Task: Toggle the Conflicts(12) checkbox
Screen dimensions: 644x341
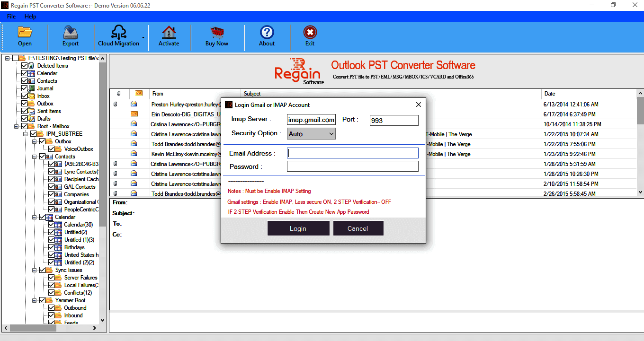Action: [52, 293]
